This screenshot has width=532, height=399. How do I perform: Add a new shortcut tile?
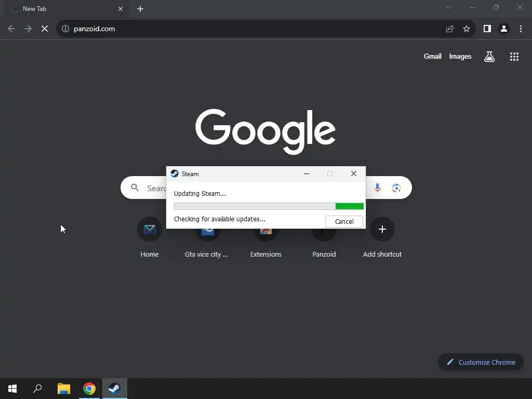382,237
